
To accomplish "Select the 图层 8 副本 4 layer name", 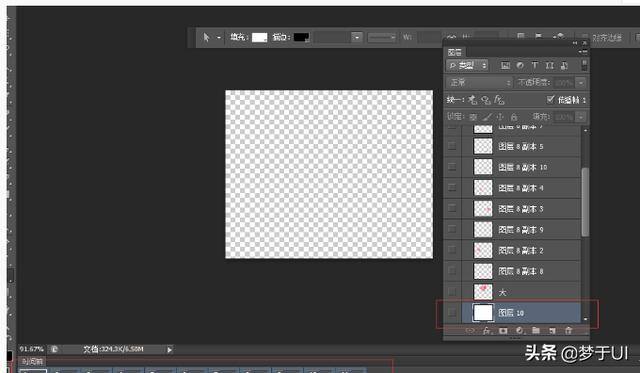I will 521,188.
